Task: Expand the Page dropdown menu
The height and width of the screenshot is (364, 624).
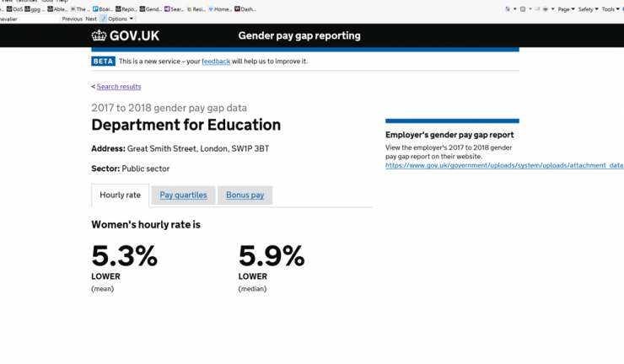Action: click(x=567, y=9)
